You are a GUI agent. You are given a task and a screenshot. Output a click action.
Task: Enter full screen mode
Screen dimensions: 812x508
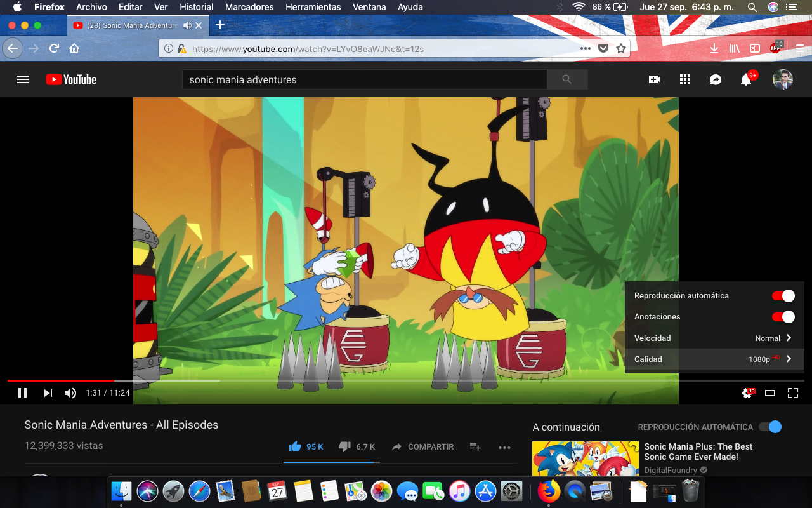[793, 393]
